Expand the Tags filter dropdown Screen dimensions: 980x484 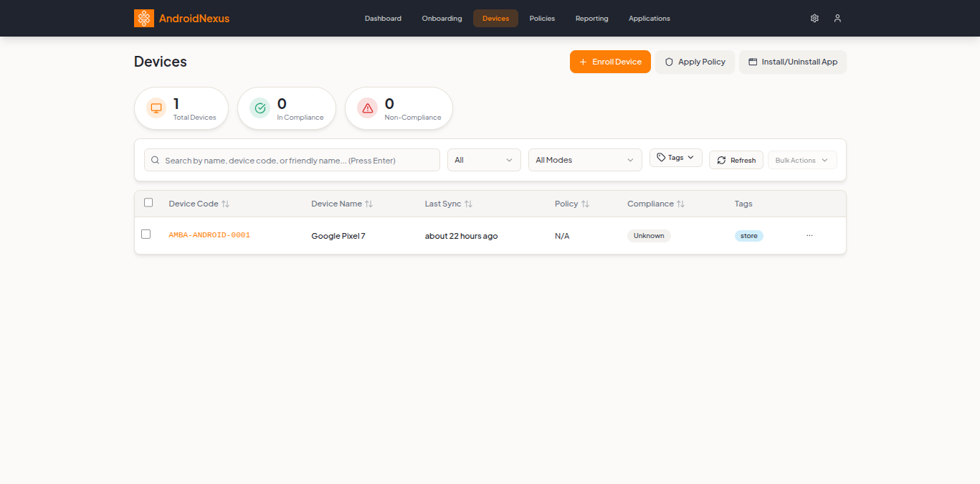tap(675, 158)
